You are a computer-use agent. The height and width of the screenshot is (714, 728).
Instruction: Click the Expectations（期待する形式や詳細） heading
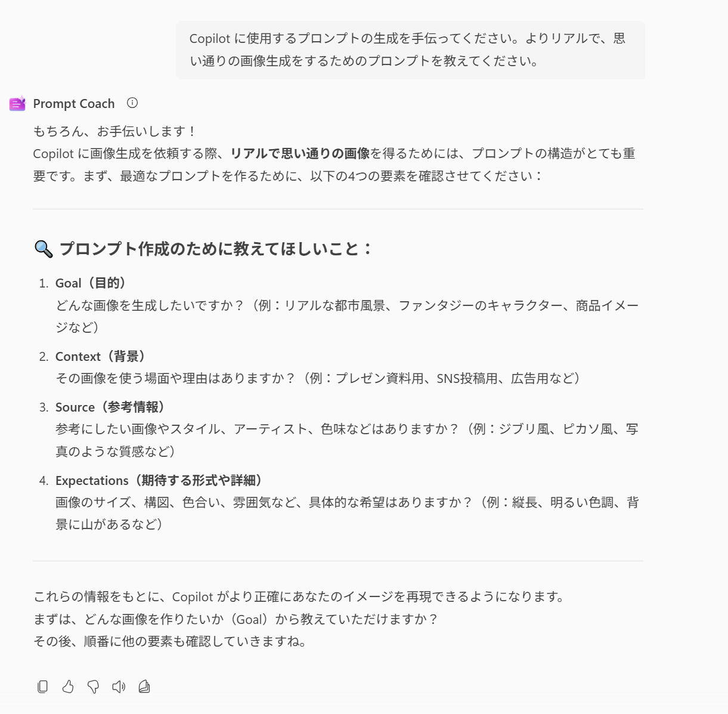coord(159,481)
